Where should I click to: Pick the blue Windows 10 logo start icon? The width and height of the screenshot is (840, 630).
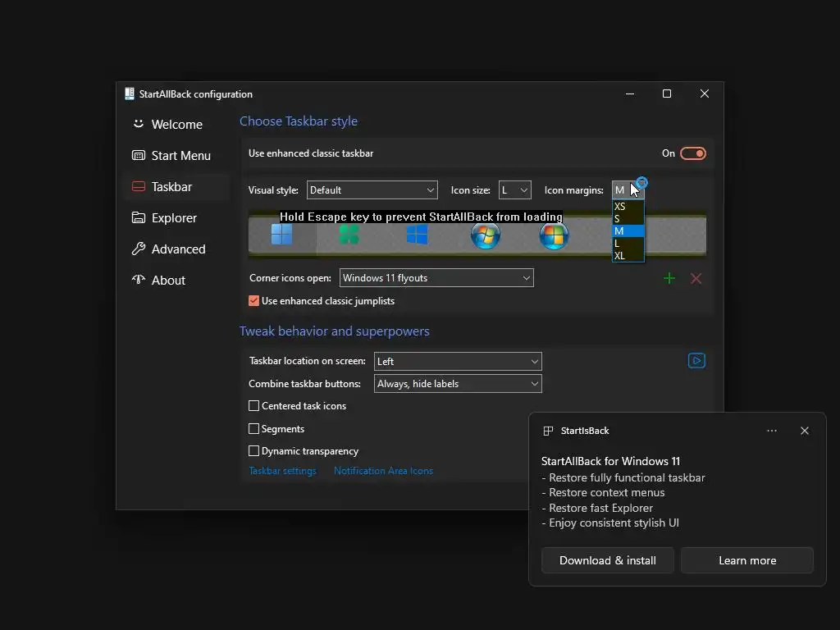coord(418,235)
